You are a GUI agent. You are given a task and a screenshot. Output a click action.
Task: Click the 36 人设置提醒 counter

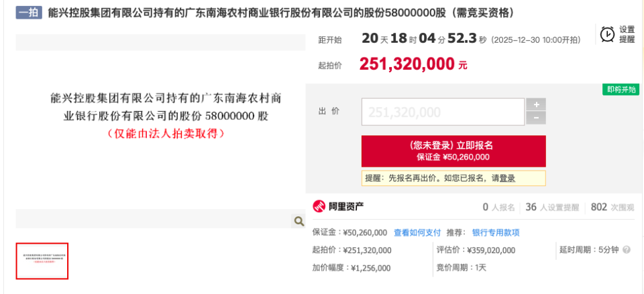click(x=551, y=207)
